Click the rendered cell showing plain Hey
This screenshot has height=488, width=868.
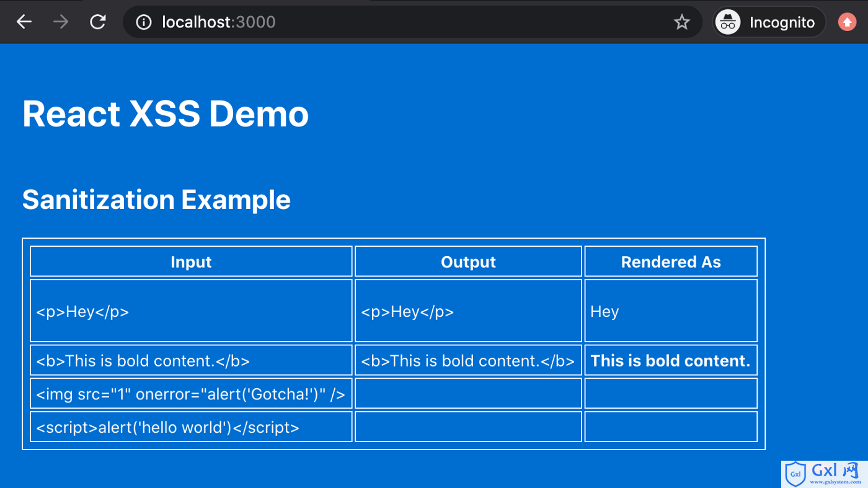(x=671, y=311)
